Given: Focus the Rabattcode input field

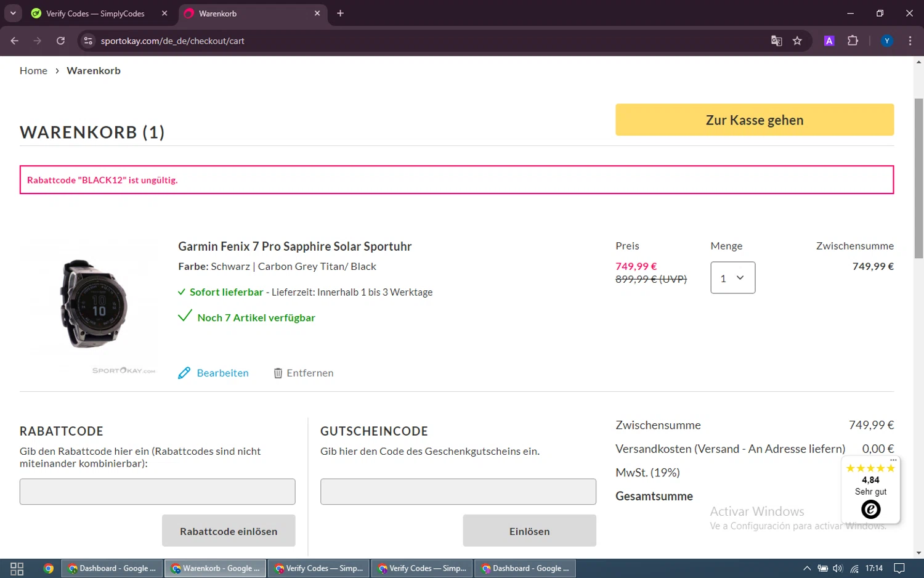Looking at the screenshot, I should coord(157,492).
